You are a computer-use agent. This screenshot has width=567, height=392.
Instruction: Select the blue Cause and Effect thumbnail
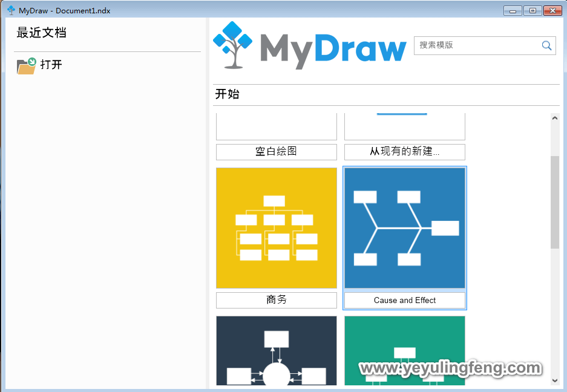[404, 227]
